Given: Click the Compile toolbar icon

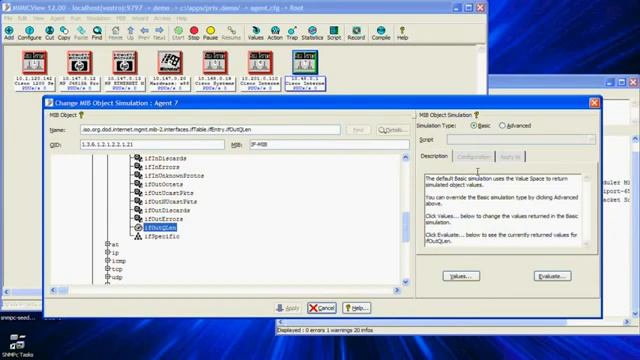Looking at the screenshot, I should [381, 33].
